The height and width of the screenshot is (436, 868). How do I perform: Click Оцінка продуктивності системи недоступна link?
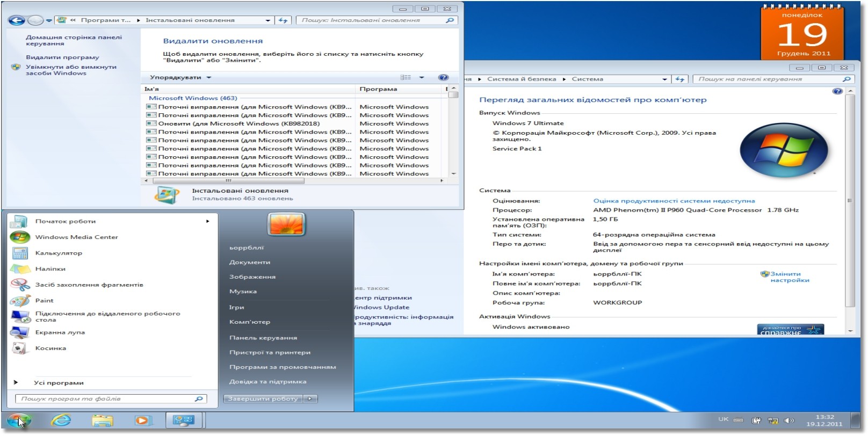[674, 201]
